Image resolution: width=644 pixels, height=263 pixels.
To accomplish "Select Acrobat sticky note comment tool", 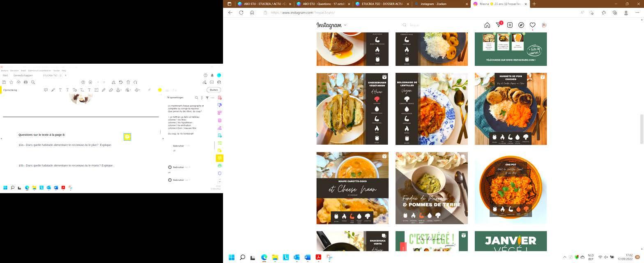I will (46, 90).
